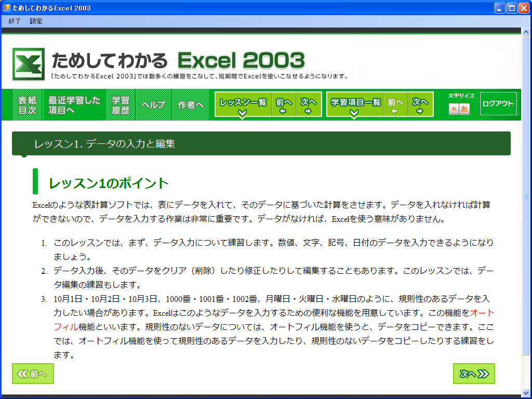The width and height of the screenshot is (532, 399).
Task: Click the vertical scrollbar thumb
Action: pyautogui.click(x=526, y=195)
